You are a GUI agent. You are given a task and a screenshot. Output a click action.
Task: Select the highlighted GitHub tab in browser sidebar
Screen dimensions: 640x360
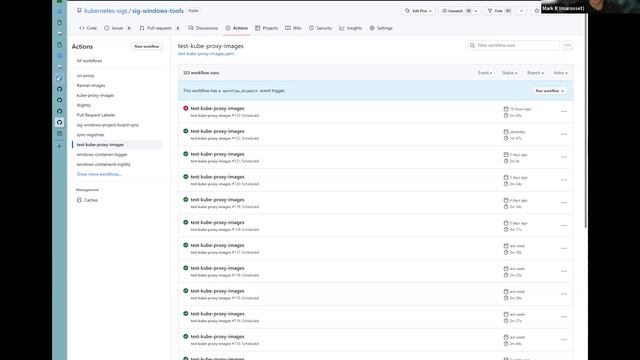60,122
